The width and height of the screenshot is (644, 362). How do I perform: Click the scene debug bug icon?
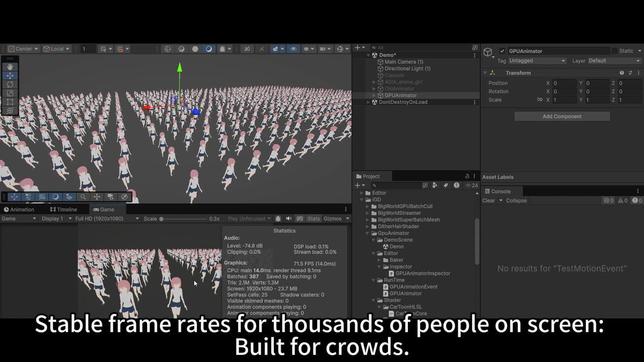pos(222,49)
